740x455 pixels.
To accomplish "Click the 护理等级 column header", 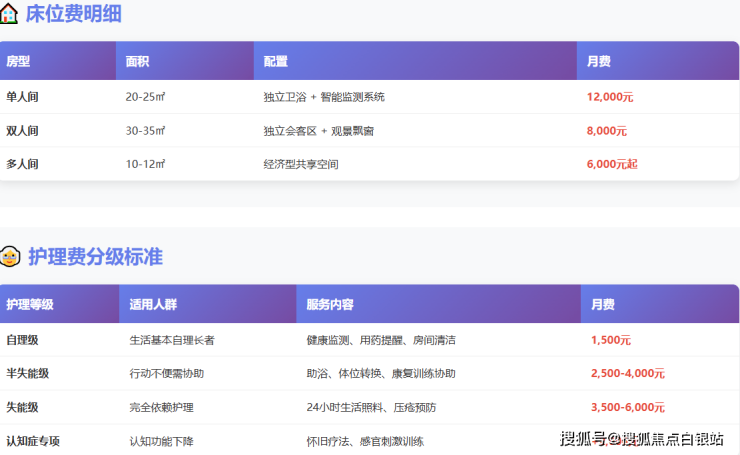I will pyautogui.click(x=30, y=304).
